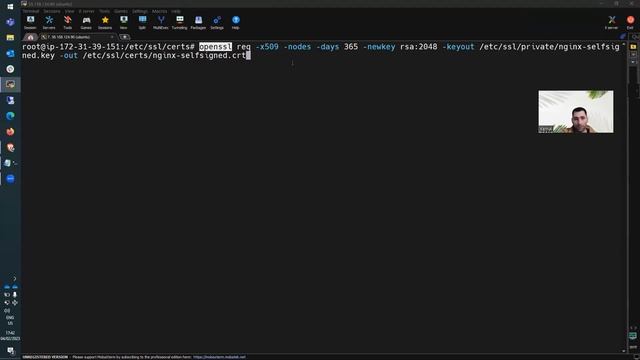
Task: Enable MultiExec mode icon
Action: coord(161,22)
